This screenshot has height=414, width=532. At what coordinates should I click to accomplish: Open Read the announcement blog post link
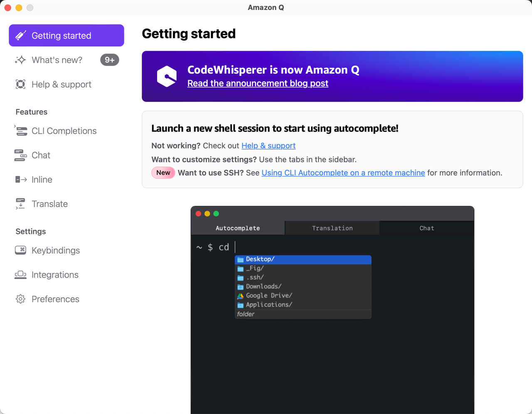coord(258,83)
